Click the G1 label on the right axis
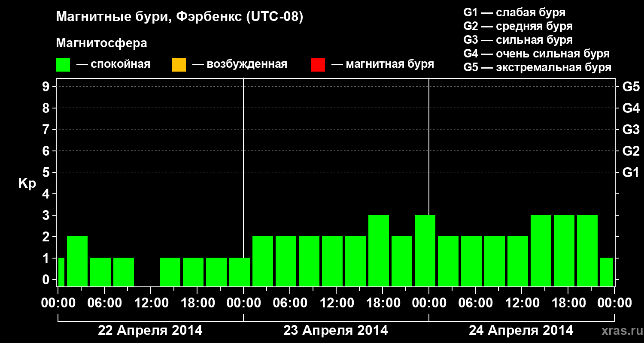Image resolution: width=644 pixels, height=343 pixels. [631, 172]
